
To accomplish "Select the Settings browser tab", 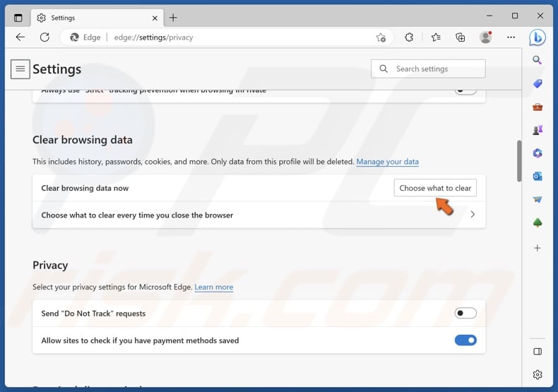I will (97, 18).
